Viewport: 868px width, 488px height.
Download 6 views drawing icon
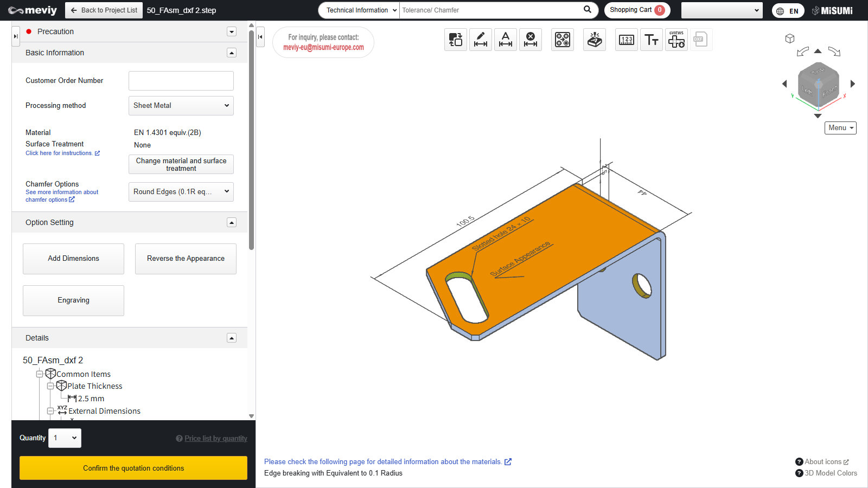pyautogui.click(x=676, y=40)
